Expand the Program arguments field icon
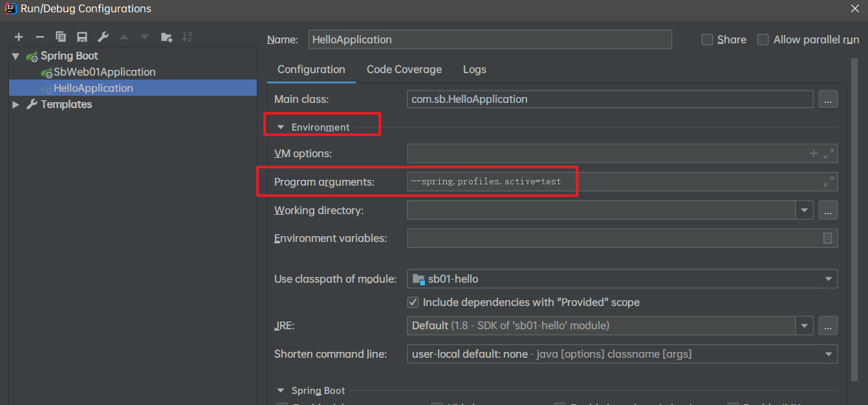 (x=829, y=182)
